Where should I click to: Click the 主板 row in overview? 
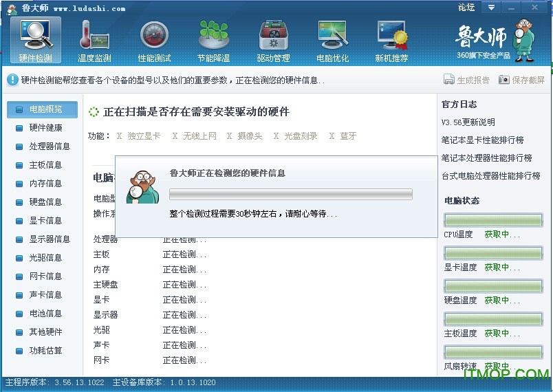(x=150, y=254)
